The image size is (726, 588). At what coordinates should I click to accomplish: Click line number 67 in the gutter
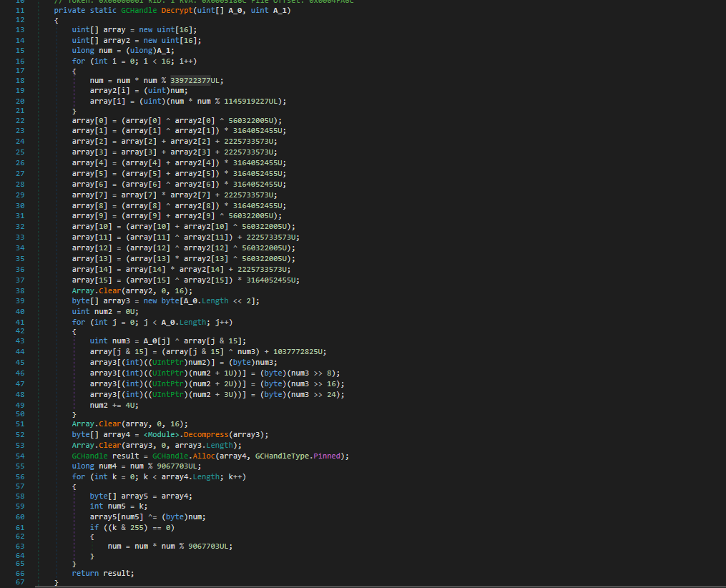tap(20, 582)
